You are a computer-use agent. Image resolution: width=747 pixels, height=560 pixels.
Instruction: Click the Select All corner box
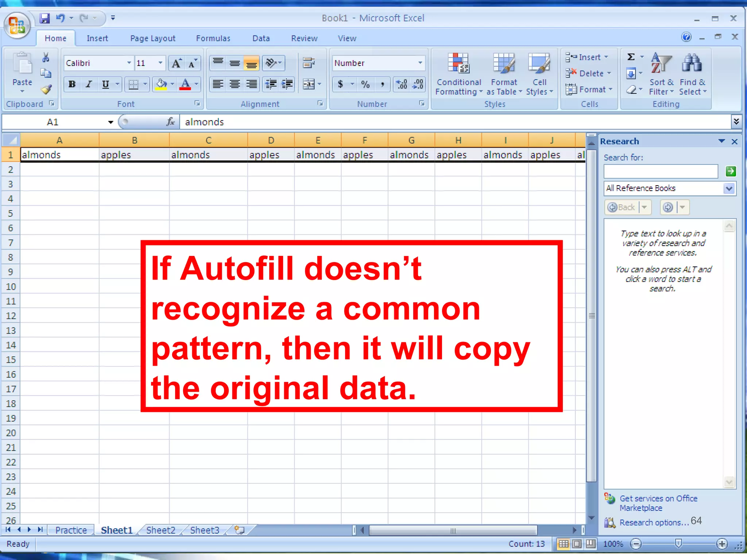point(11,140)
